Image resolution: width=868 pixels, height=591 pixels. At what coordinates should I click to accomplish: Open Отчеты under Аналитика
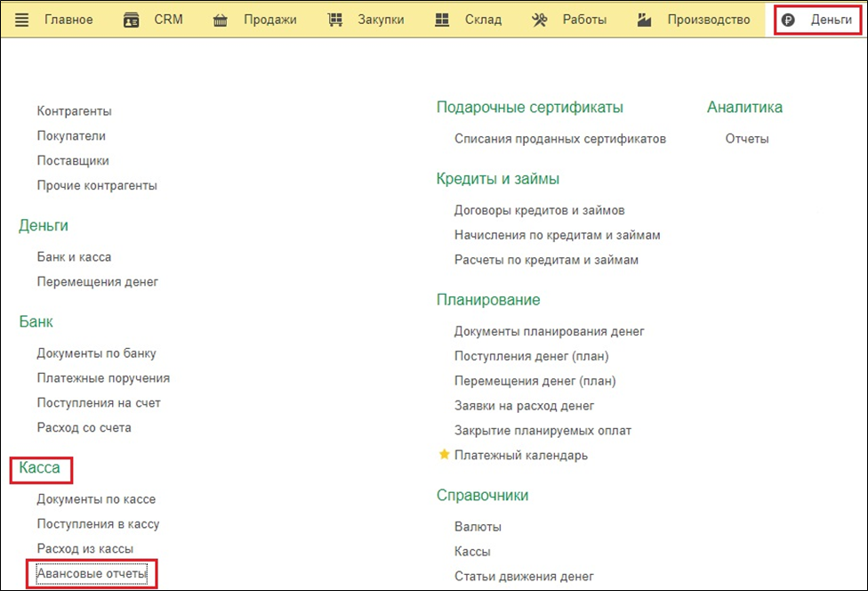tap(746, 139)
